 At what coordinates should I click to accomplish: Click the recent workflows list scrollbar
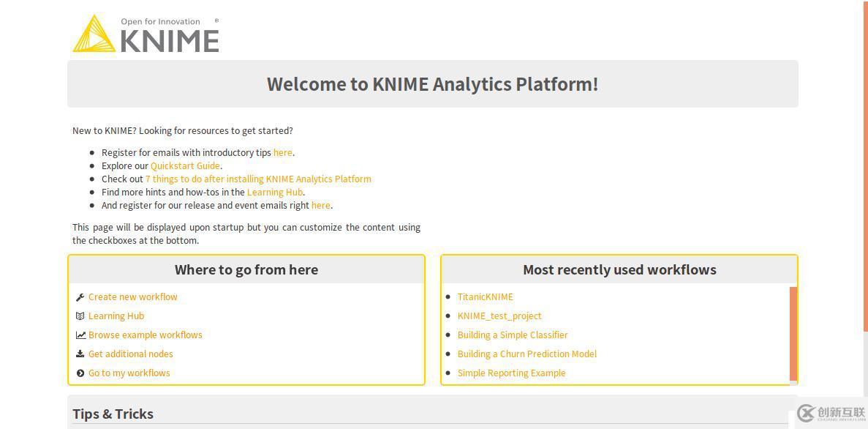tap(793, 333)
